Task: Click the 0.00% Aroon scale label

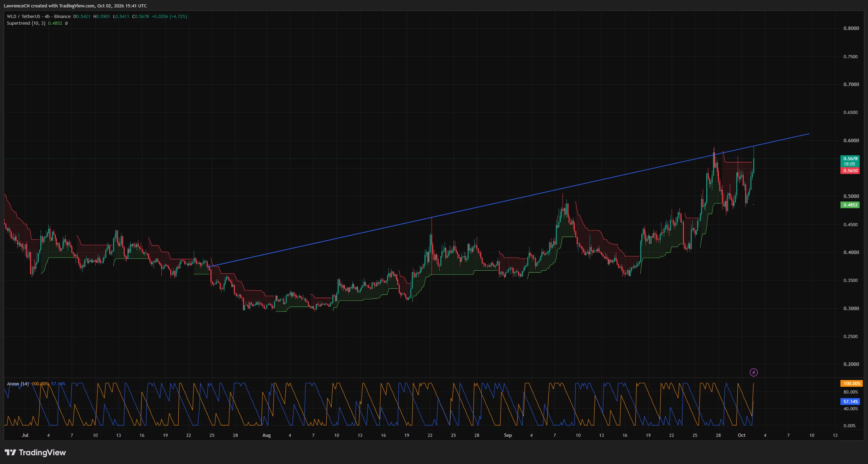Action: (849, 426)
